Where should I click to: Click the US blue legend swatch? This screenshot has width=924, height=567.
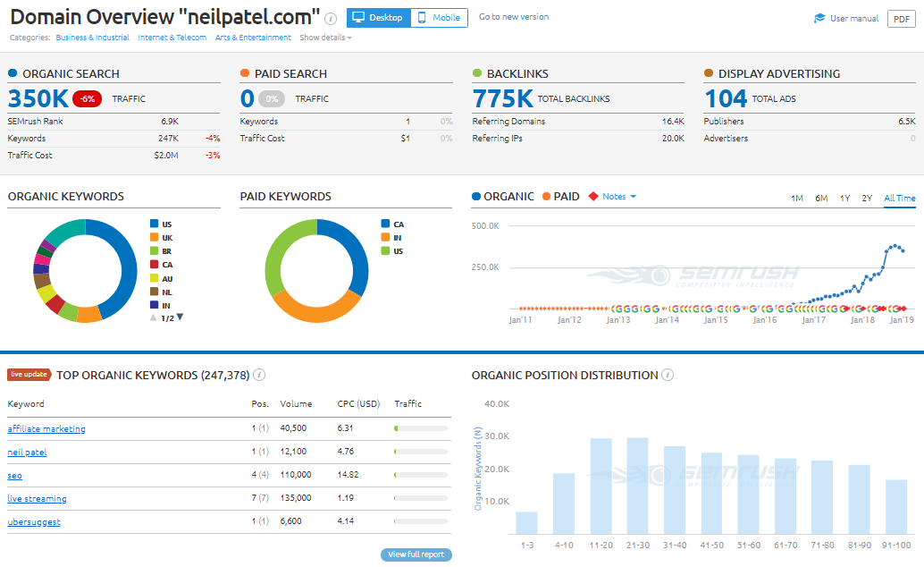click(155, 224)
